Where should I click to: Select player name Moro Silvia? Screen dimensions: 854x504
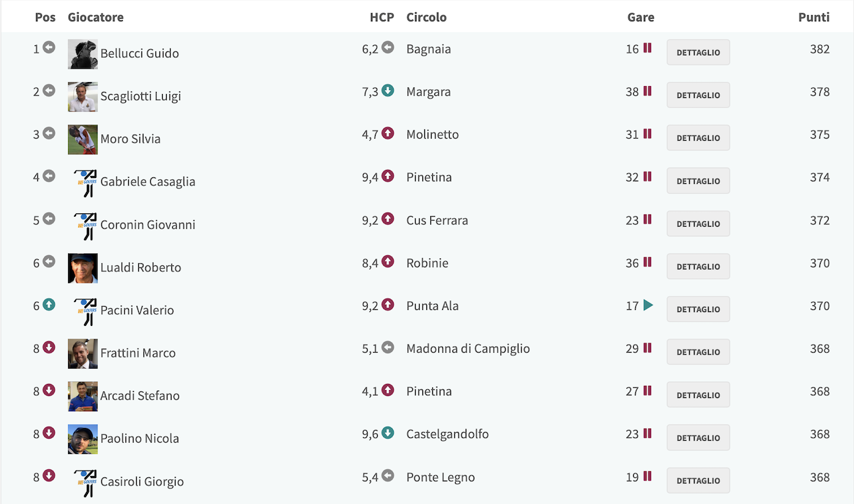tap(130, 139)
